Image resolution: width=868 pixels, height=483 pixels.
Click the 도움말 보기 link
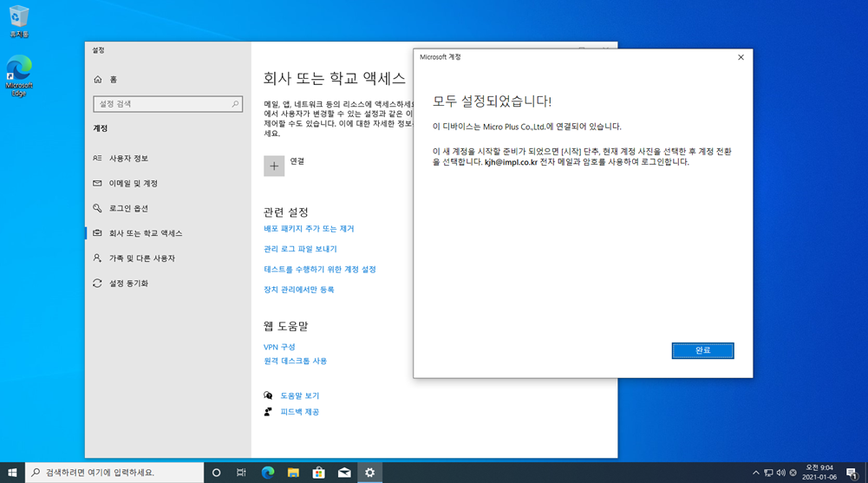(x=299, y=395)
